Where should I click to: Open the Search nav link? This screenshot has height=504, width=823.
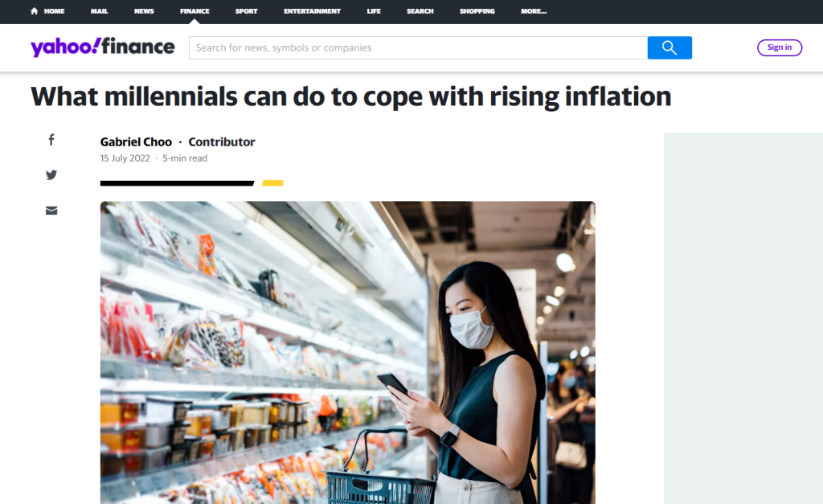click(x=420, y=11)
